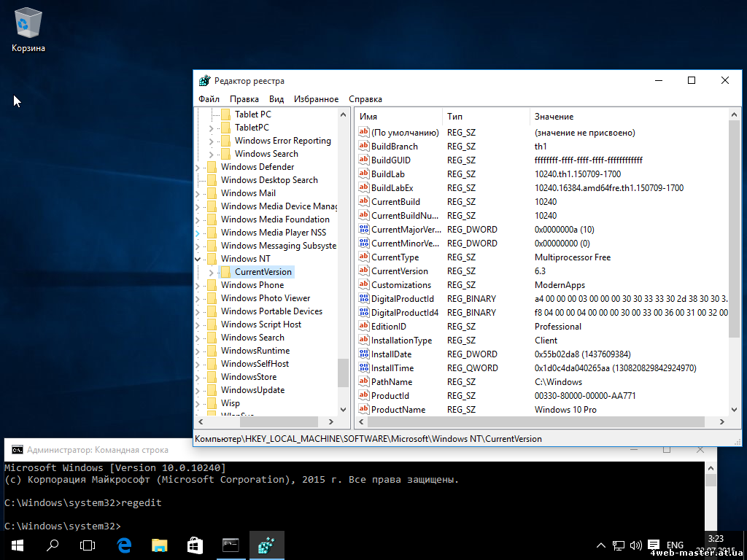Select the BuildLab value icon
The width and height of the screenshot is (747, 560).
point(364,174)
